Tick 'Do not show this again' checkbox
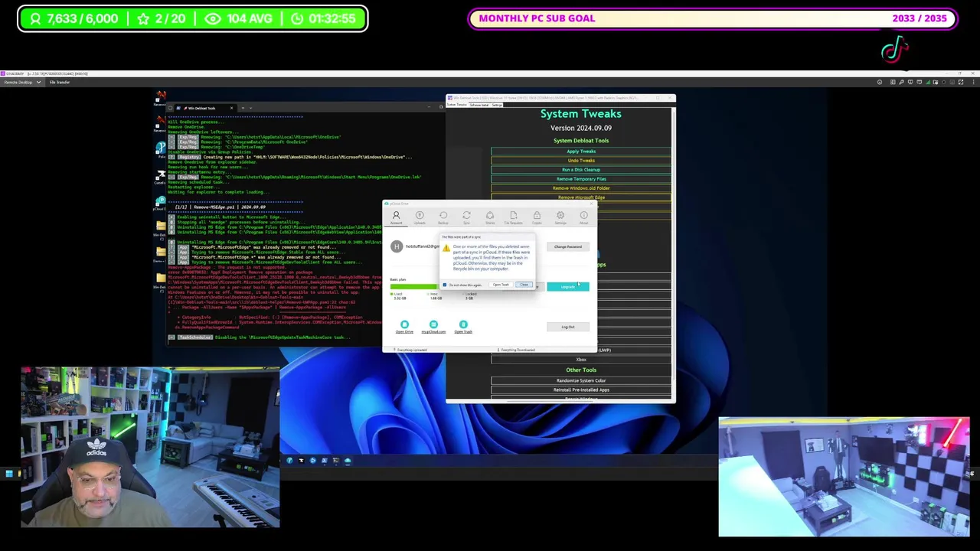The image size is (980, 551). tap(445, 285)
